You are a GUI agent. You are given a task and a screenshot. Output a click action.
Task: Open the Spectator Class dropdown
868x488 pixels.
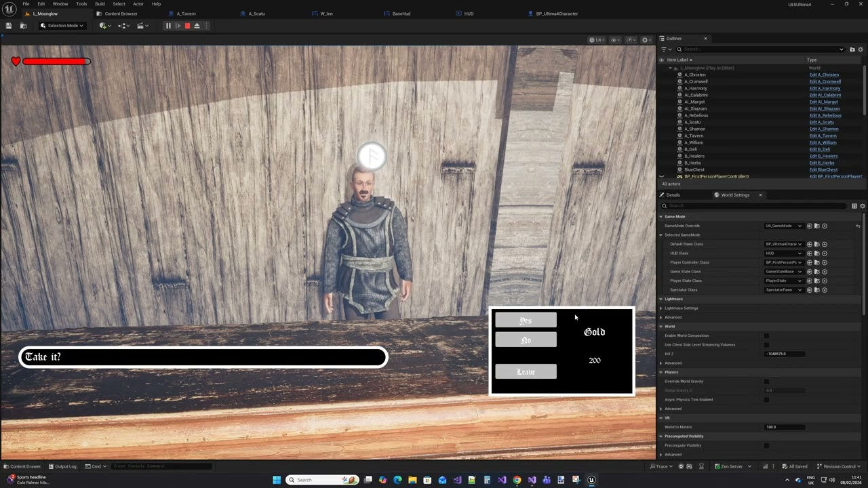[784, 290]
